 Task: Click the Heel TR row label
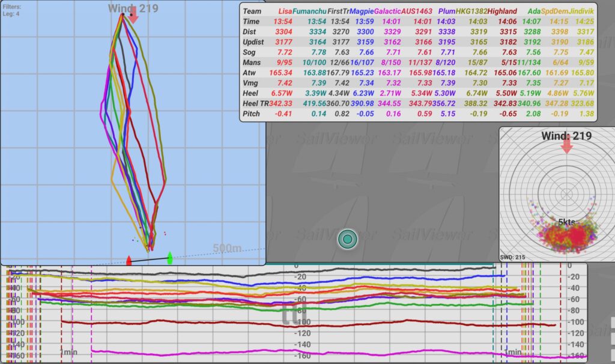[x=256, y=103]
